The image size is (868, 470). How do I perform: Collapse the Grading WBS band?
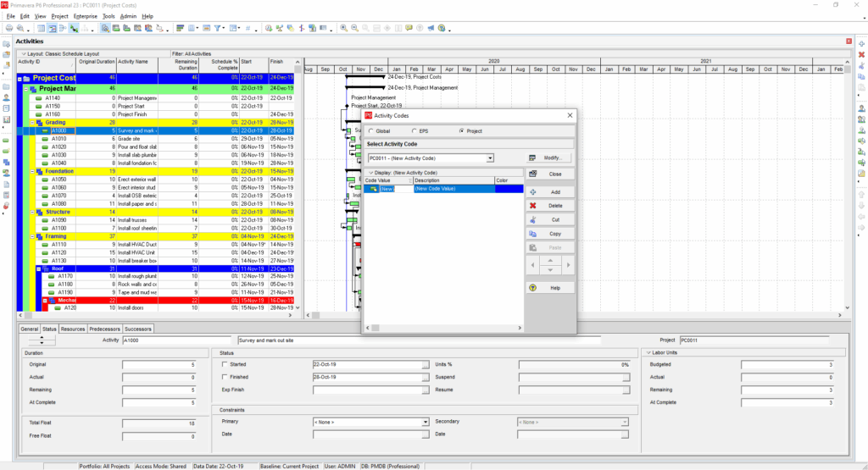click(32, 123)
